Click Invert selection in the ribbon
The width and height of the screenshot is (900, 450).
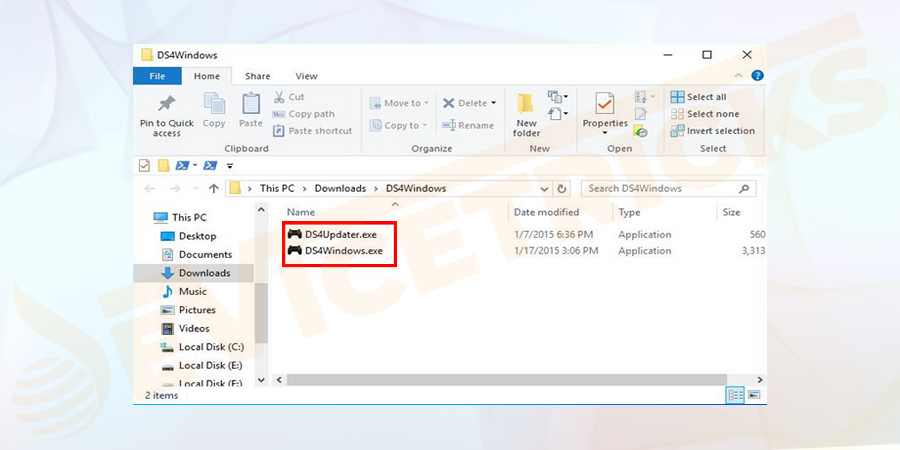pos(713,131)
